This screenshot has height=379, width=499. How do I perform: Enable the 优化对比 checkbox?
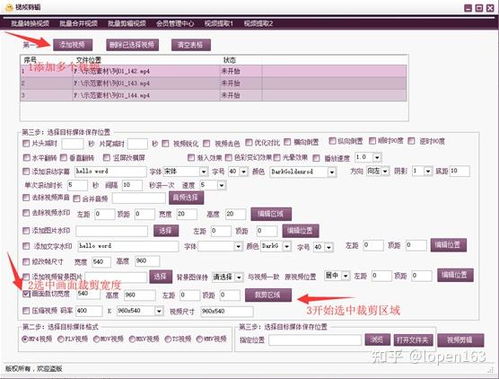249,142
